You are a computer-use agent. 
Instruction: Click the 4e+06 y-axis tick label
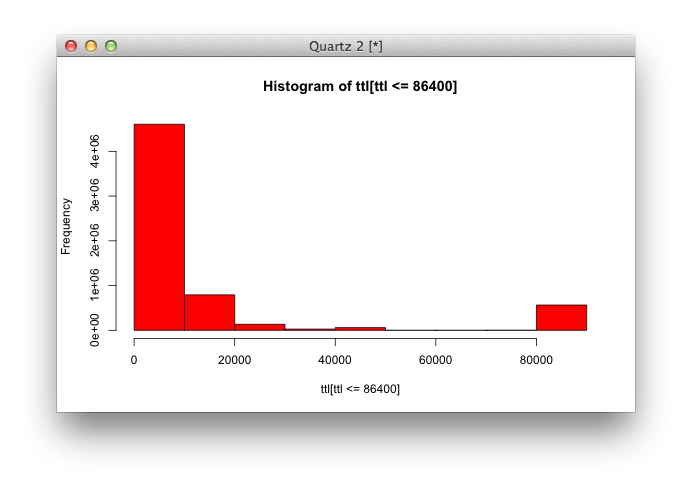point(96,151)
